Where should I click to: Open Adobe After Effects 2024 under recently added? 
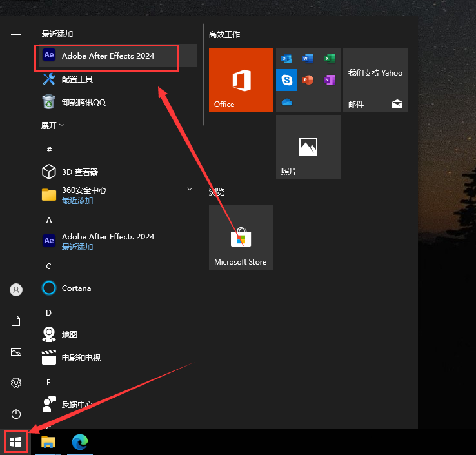[108, 56]
